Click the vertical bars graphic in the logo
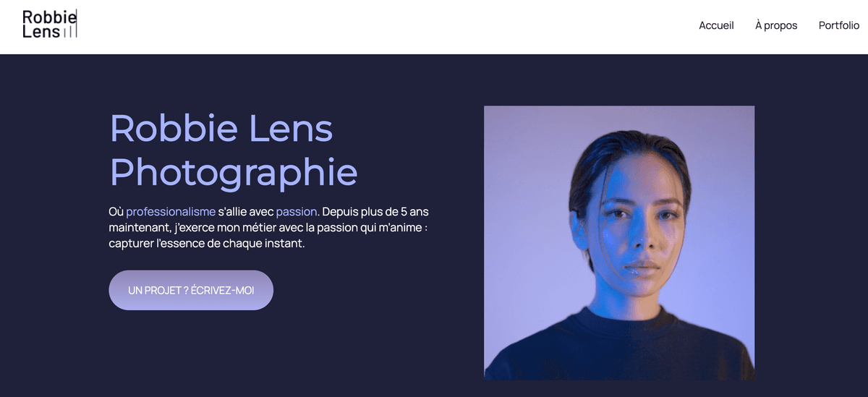The height and width of the screenshot is (397, 868). 70,32
